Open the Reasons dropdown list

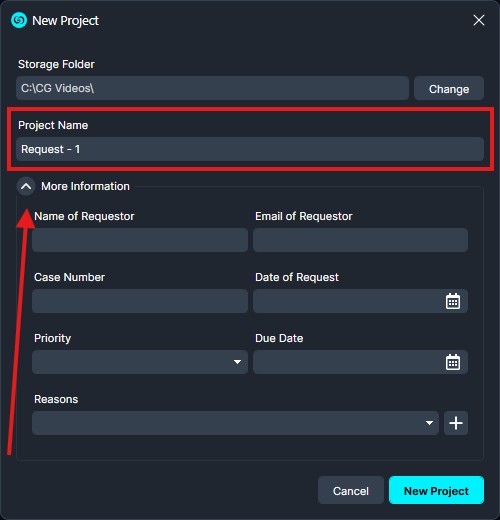[x=235, y=423]
